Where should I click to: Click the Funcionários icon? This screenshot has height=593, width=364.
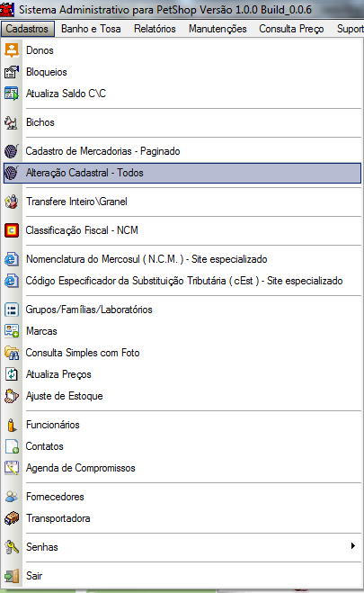(12, 425)
